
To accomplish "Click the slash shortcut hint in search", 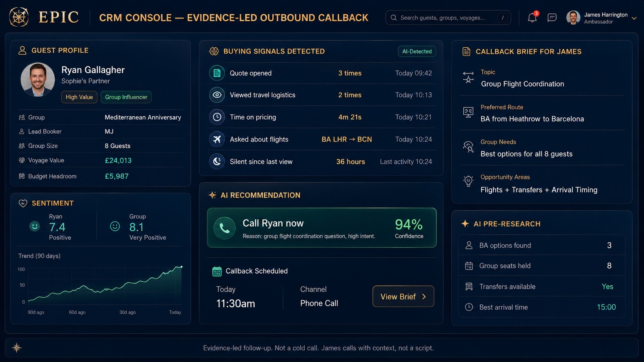I will pos(502,18).
